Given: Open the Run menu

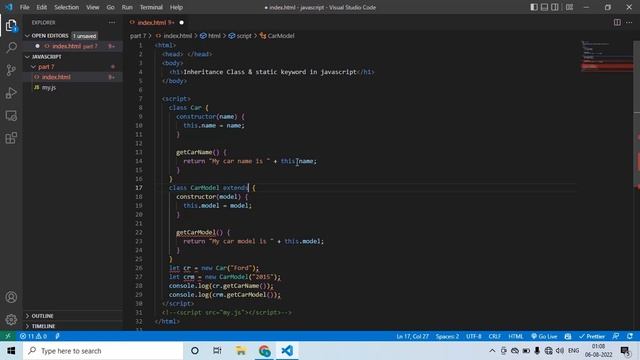Looking at the screenshot, I should [x=127, y=7].
